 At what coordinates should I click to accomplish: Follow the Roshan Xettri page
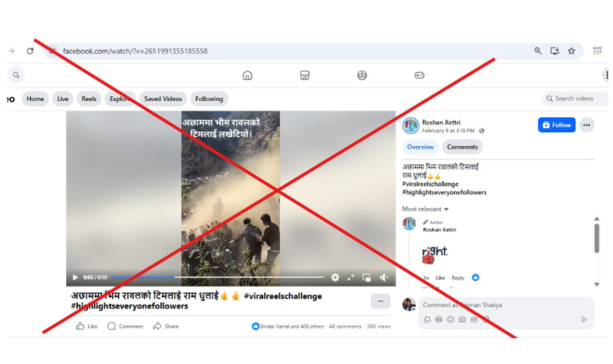coord(556,125)
